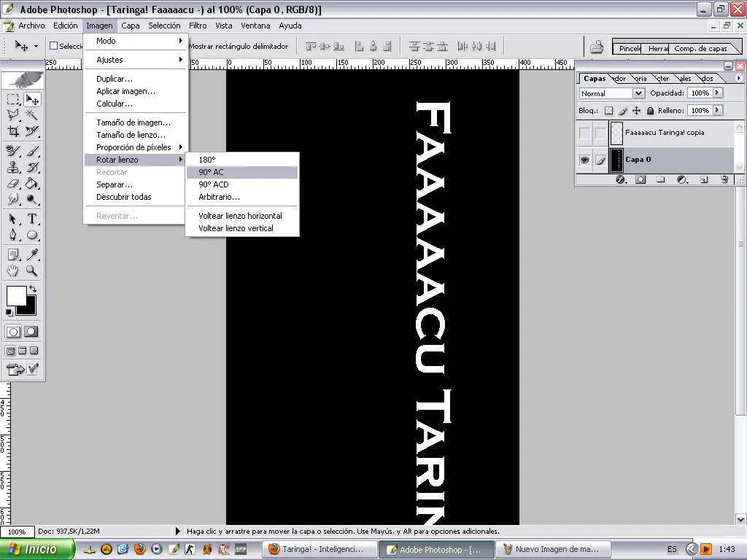Select the Path Selection arrow tool

pyautogui.click(x=13, y=219)
